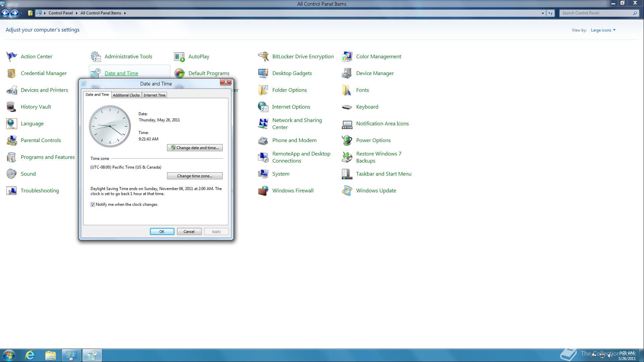Toggle Notify me when the clock changes

[93, 204]
